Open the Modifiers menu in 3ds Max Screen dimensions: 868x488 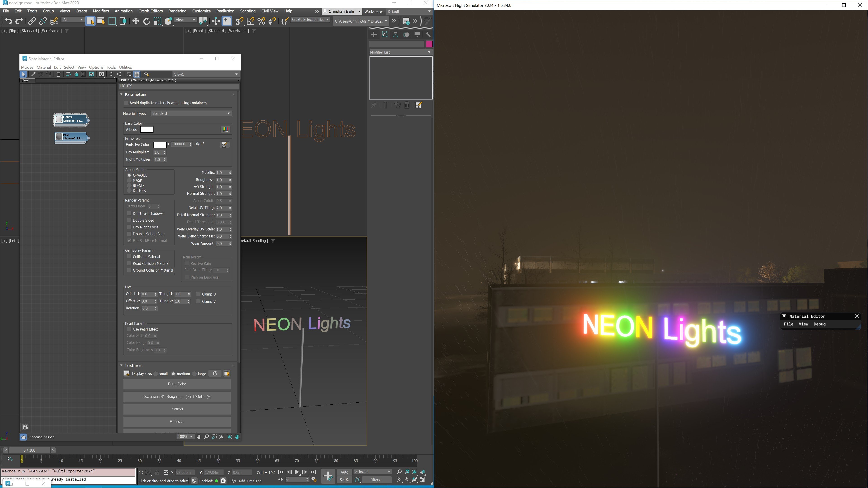pos(101,11)
